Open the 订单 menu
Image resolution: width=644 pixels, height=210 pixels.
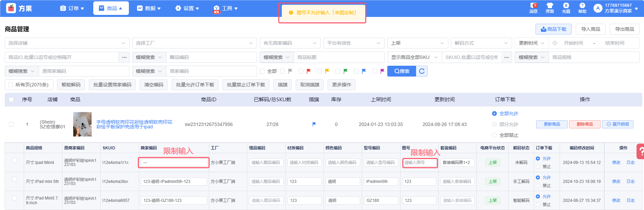[x=72, y=8]
